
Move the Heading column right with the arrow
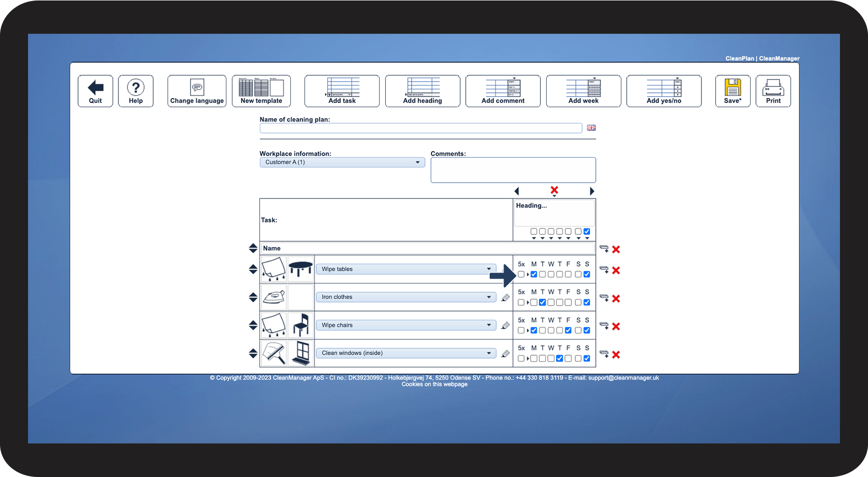click(x=592, y=191)
